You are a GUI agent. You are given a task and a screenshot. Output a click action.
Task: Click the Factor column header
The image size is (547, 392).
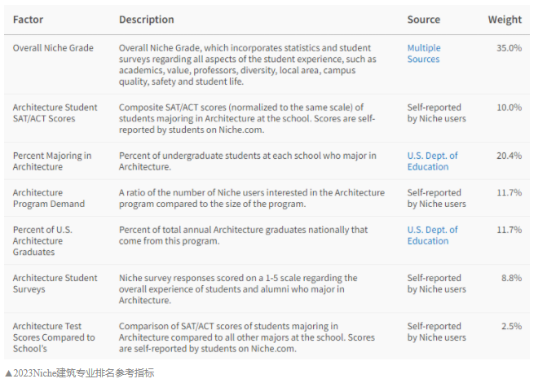[x=28, y=20]
